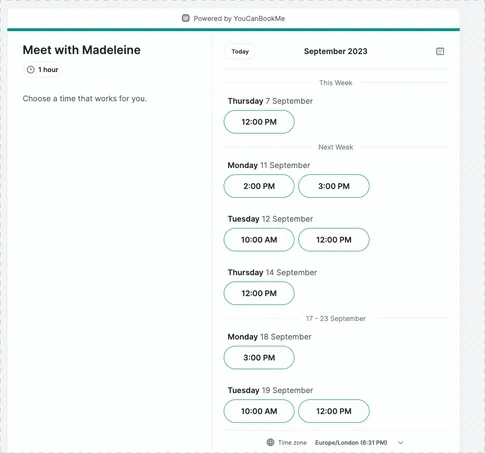Select 12:00 PM on Tuesday 19 September

[x=334, y=411]
